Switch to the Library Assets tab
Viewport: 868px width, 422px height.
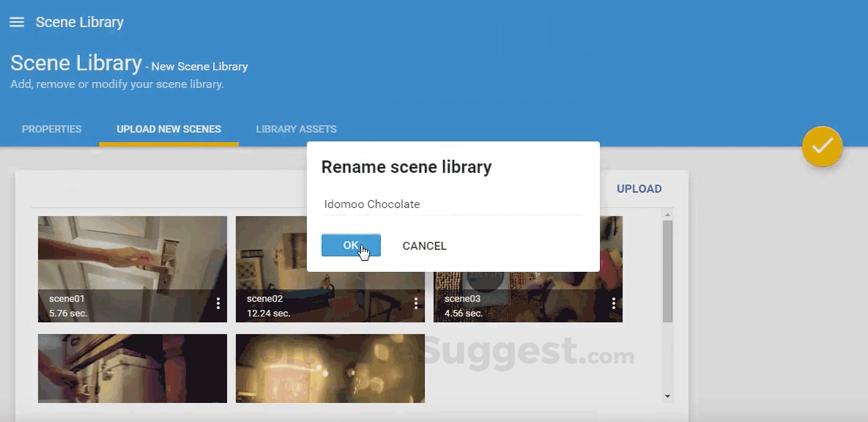(296, 129)
